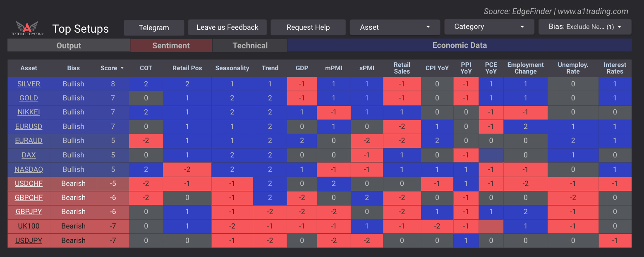Screen dimensions: 644x257
Task: Click the Score column sort arrow
Action: (x=122, y=68)
